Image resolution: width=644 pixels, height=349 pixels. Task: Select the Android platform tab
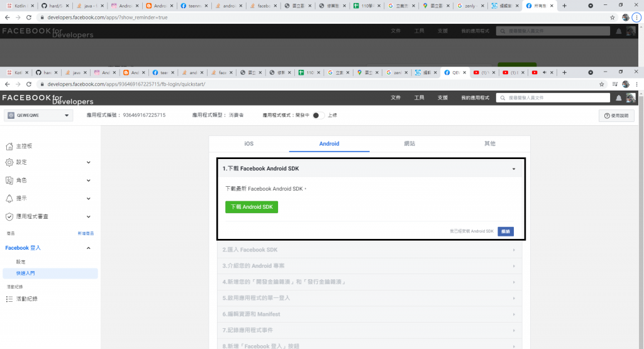[x=330, y=144]
